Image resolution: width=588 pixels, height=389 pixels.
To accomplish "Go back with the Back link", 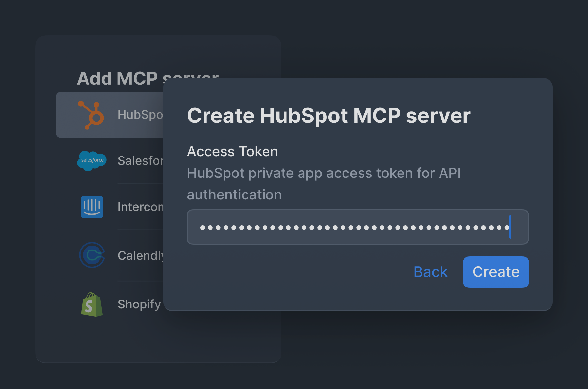I will tap(430, 272).
